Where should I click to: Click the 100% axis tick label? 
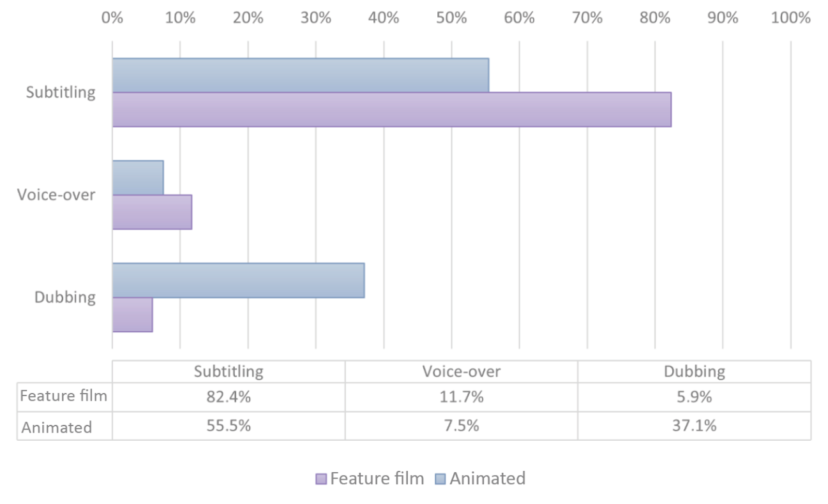(790, 18)
